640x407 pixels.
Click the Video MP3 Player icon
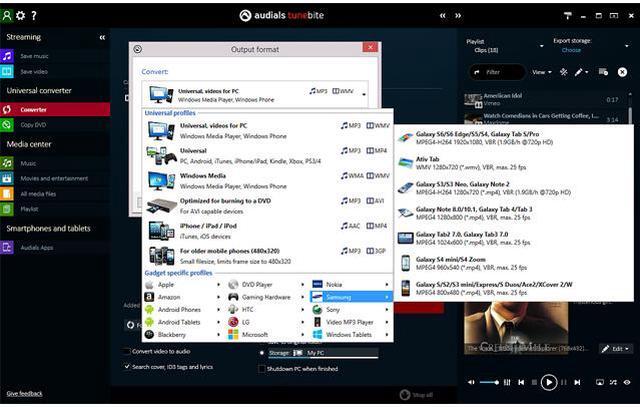pyautogui.click(x=317, y=322)
